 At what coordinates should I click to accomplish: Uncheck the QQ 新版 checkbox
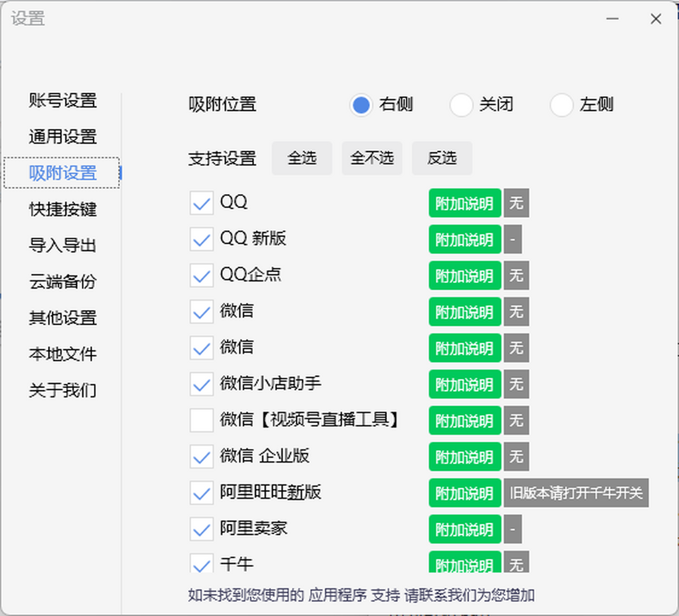click(x=201, y=239)
